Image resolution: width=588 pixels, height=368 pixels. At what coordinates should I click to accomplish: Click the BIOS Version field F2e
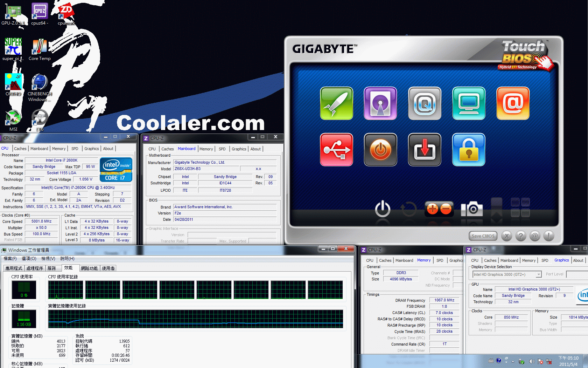click(x=225, y=213)
